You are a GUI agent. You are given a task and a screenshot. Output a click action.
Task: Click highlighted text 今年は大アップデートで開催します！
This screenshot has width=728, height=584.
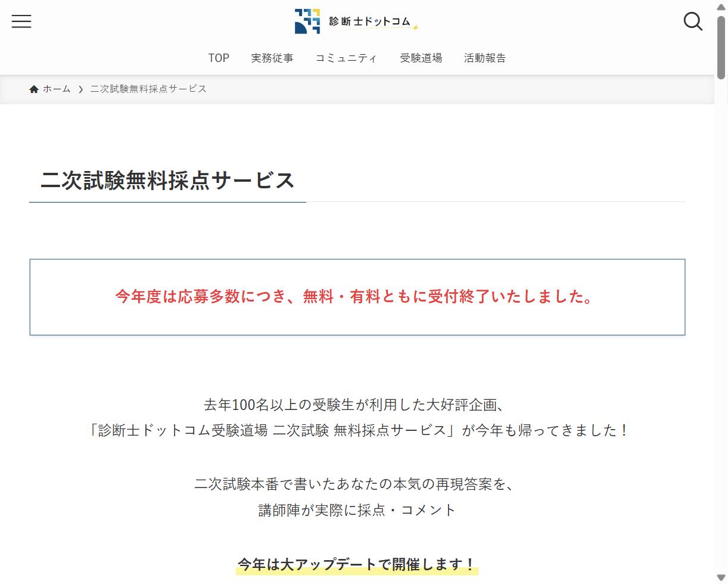[x=357, y=564]
